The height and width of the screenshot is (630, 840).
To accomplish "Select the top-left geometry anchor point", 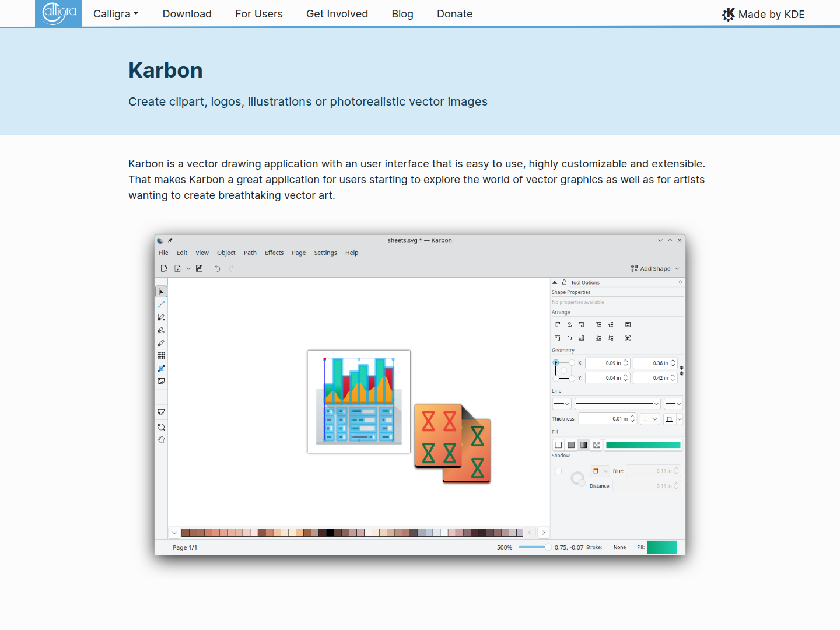I will [556, 363].
